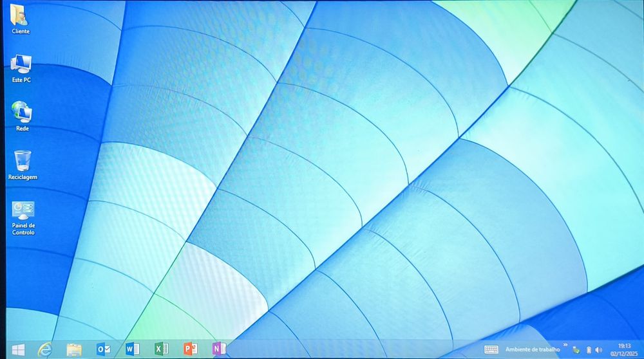Launch PowerPoint from the taskbar
The width and height of the screenshot is (644, 359).
coord(190,349)
